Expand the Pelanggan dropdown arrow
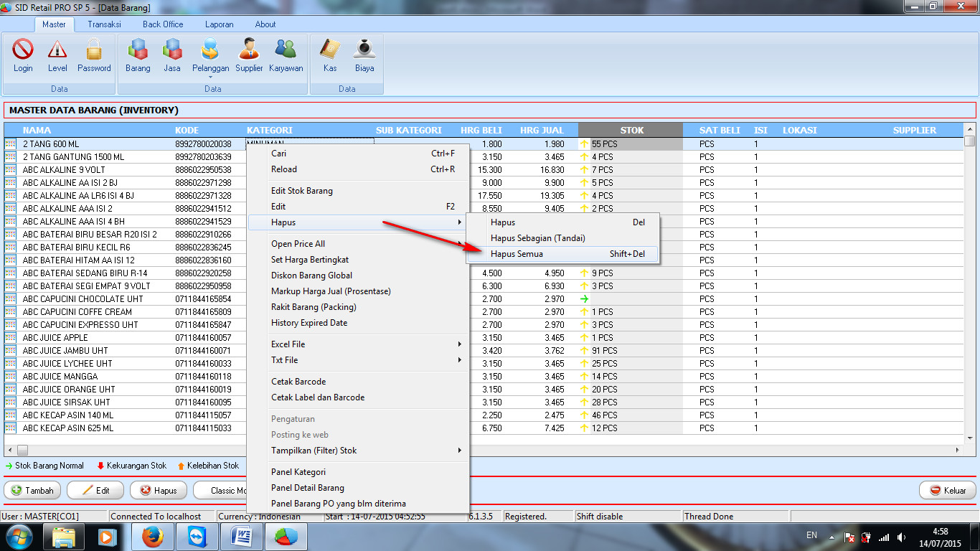980x551 pixels. [210, 75]
